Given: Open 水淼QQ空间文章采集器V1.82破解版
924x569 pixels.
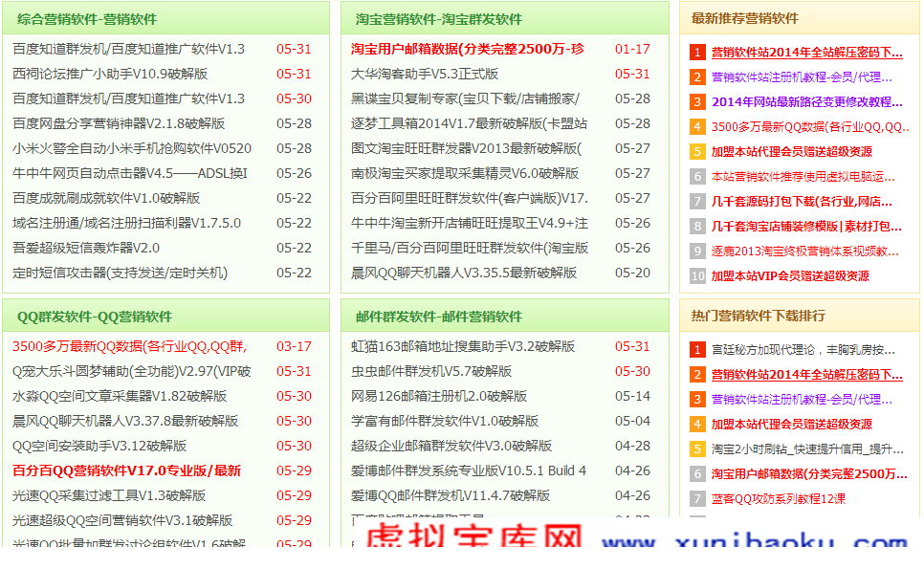Looking at the screenshot, I should [120, 397].
